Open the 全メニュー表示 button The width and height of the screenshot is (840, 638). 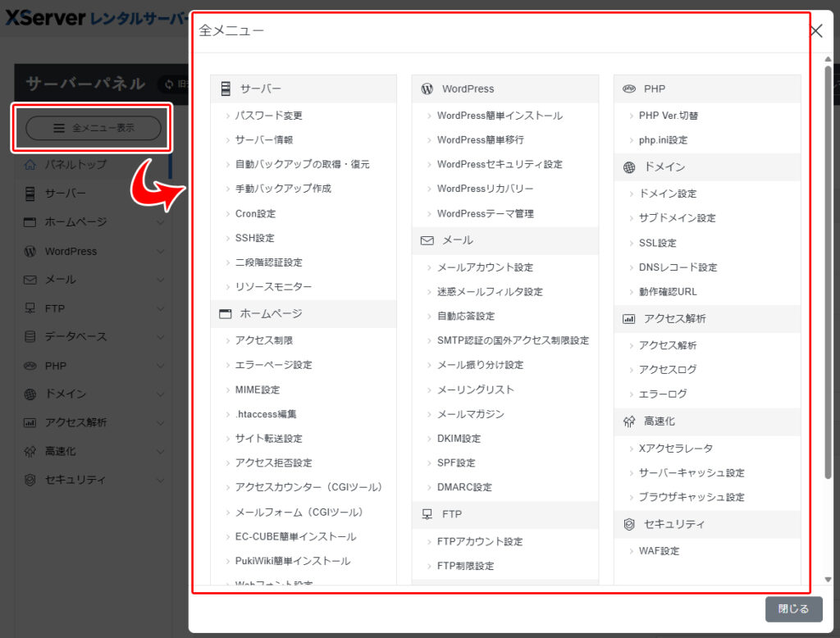pyautogui.click(x=94, y=128)
